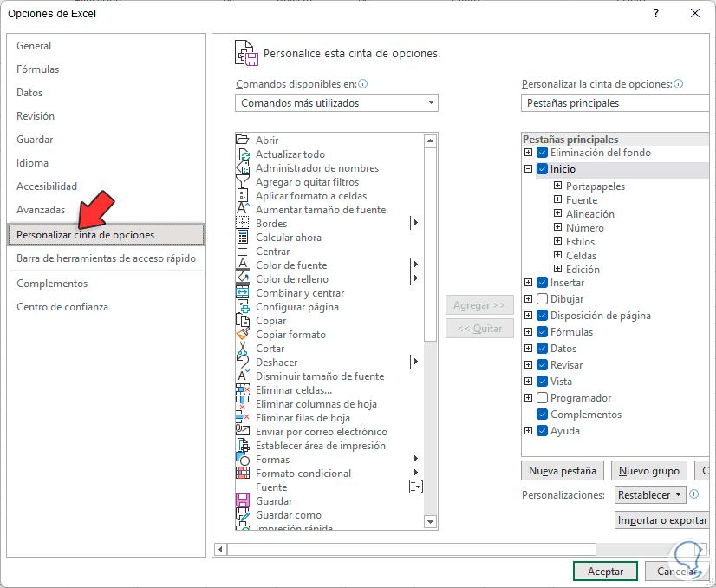Click the Configurar página icon

pos(243,306)
